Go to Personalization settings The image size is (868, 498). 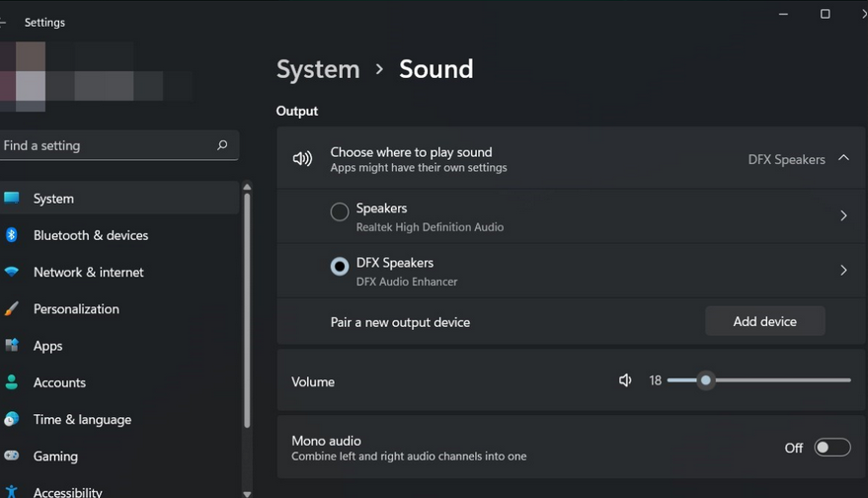click(x=119, y=308)
